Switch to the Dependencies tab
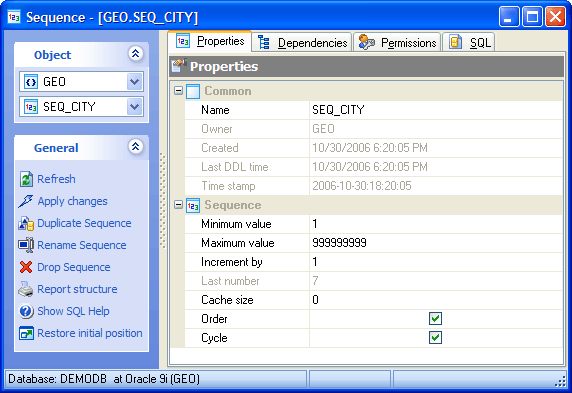Image resolution: width=572 pixels, height=393 pixels. coord(302,42)
